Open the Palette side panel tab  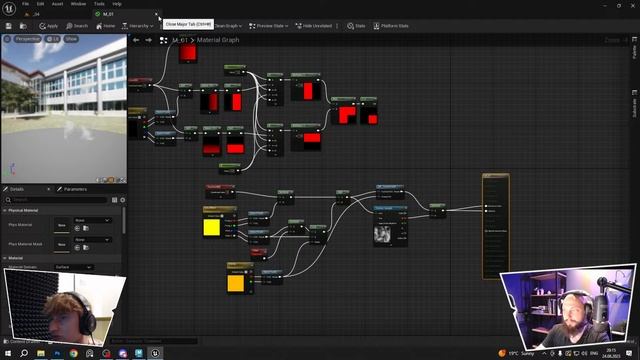(x=634, y=49)
